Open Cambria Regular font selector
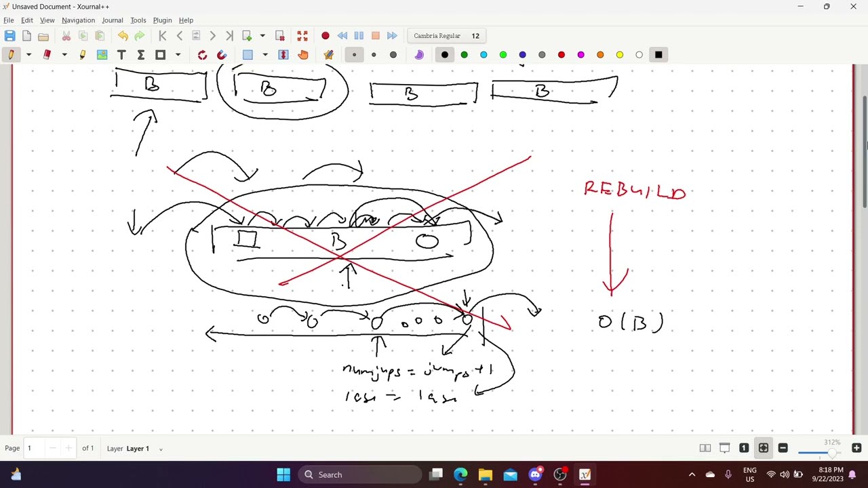 click(447, 36)
